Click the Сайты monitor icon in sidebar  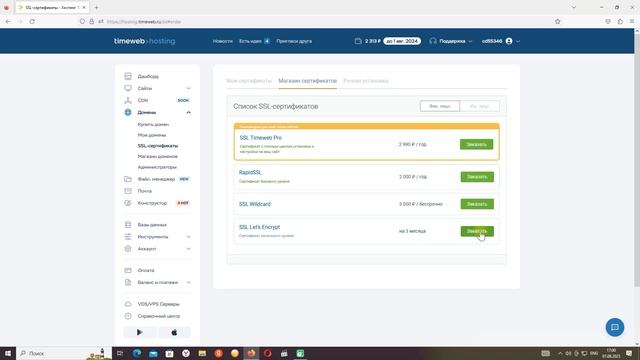click(128, 88)
